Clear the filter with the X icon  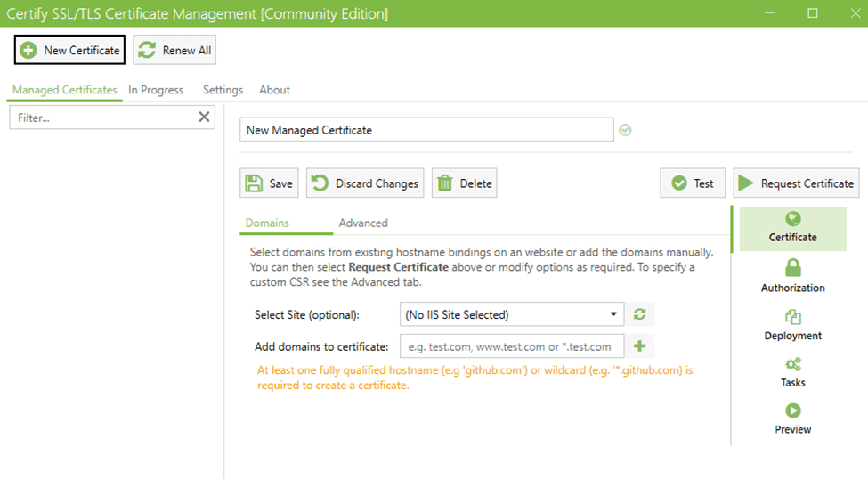204,117
